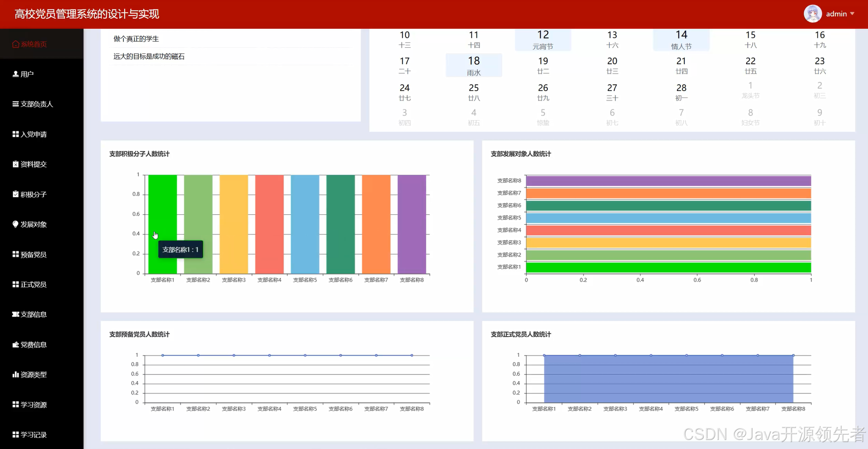Image resolution: width=868 pixels, height=449 pixels.
Task: Click the user icon beside 用户
Action: click(16, 74)
